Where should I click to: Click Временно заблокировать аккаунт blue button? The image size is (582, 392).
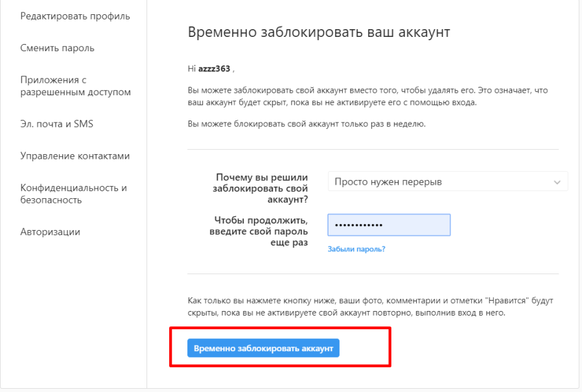(263, 348)
